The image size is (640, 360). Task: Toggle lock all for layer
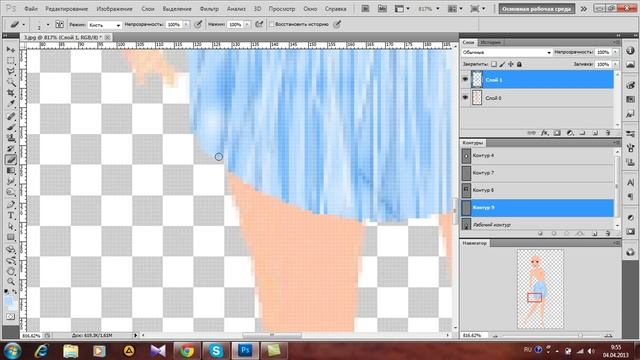click(519, 64)
